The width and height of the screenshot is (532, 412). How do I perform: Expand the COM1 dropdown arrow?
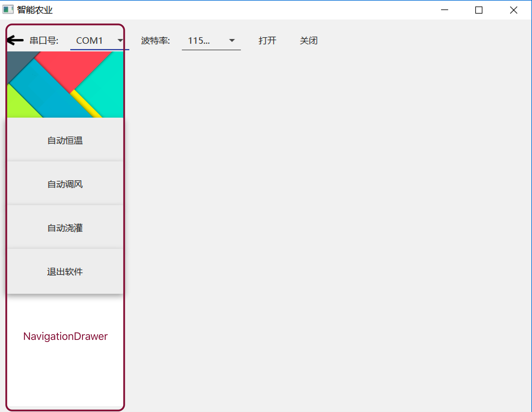pyautogui.click(x=120, y=41)
